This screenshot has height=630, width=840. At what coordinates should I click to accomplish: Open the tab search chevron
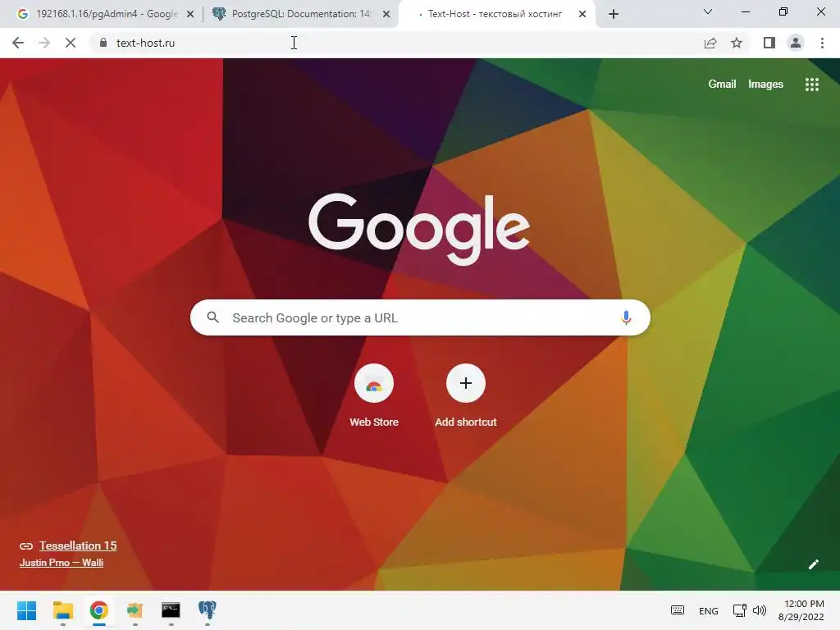pos(708,11)
